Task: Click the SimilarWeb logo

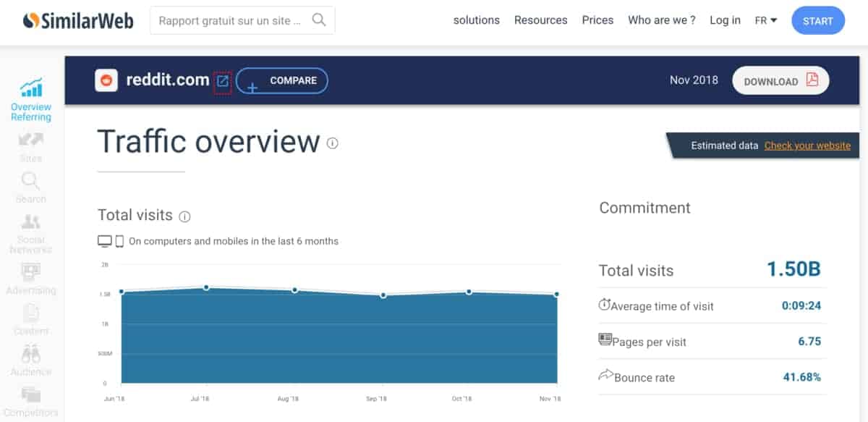Action: 78,21
